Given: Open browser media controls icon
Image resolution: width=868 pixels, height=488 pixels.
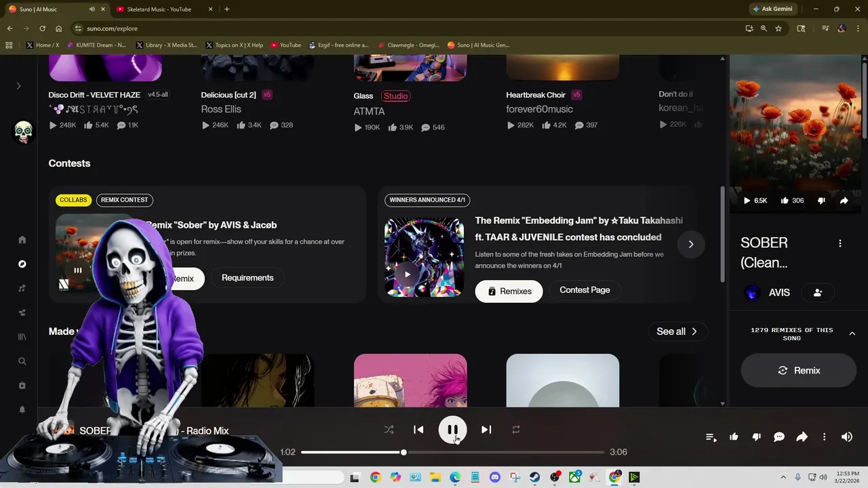Looking at the screenshot, I should (x=825, y=28).
